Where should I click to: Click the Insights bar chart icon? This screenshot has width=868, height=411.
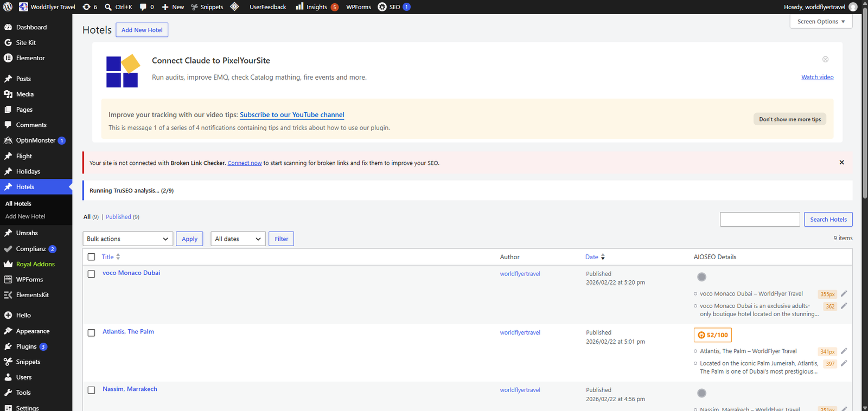[299, 7]
